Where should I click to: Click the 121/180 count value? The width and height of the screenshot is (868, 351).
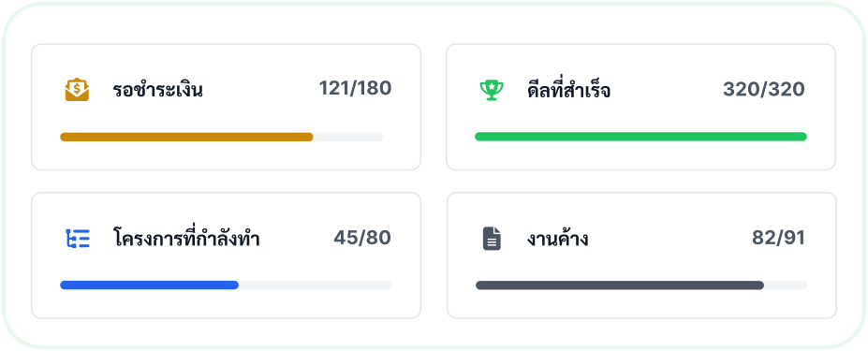pyautogui.click(x=356, y=89)
